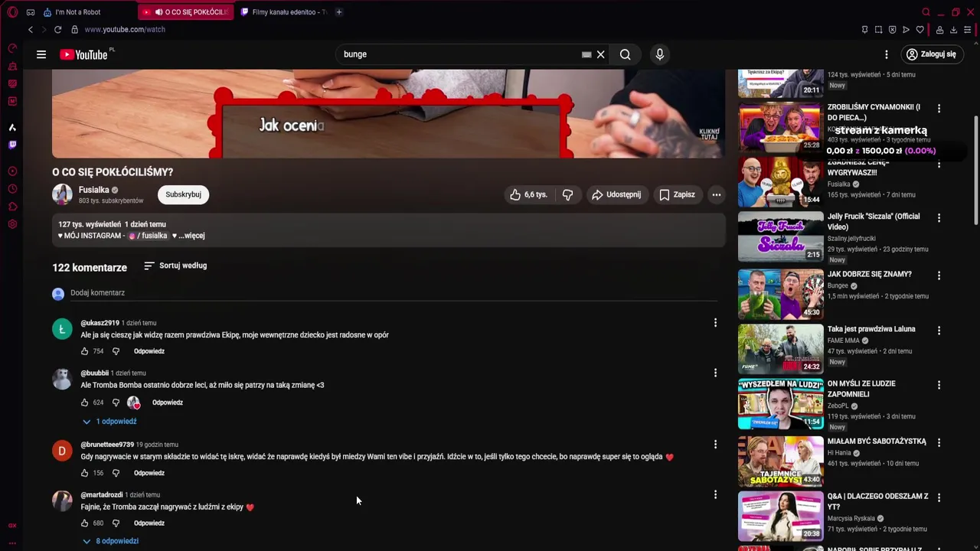The width and height of the screenshot is (980, 551).
Task: Dislike the comment by @buubbii
Action: (116, 403)
